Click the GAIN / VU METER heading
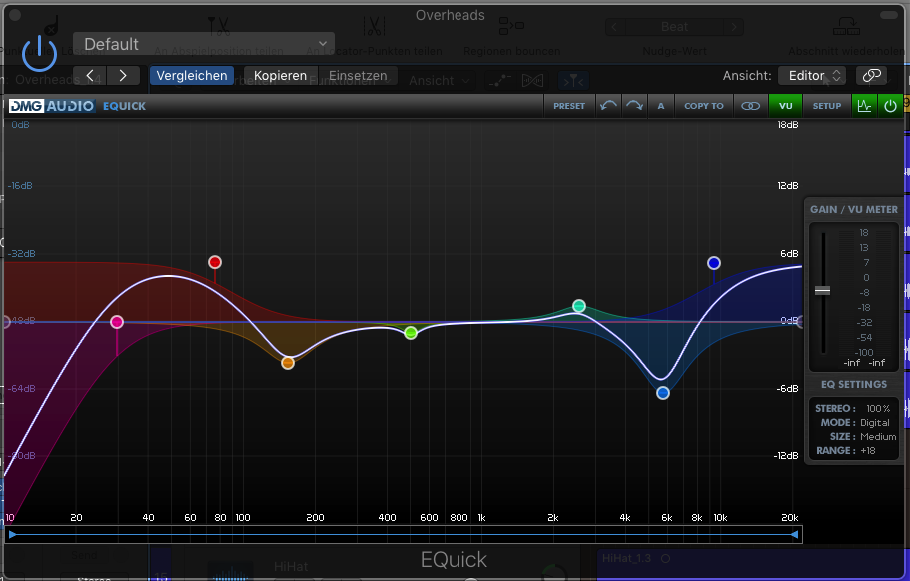This screenshot has width=910, height=581. coord(854,210)
